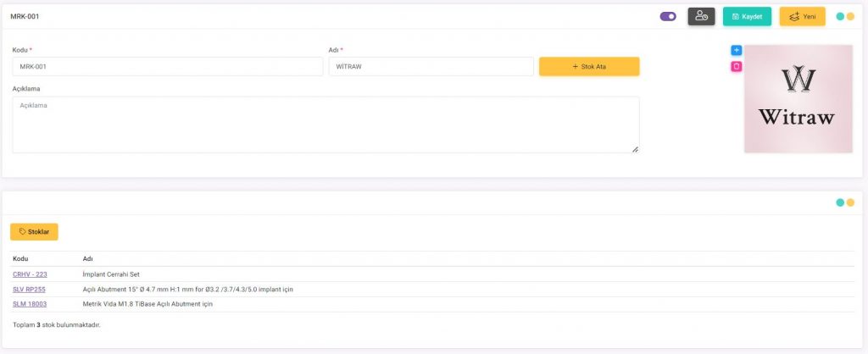Click the user history icon button
The height and width of the screenshot is (354, 868).
point(701,16)
